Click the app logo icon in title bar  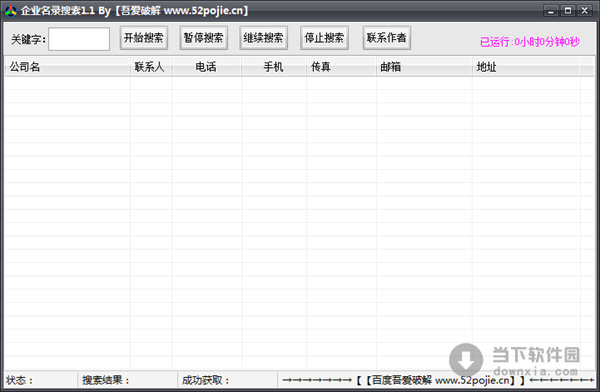click(x=11, y=11)
